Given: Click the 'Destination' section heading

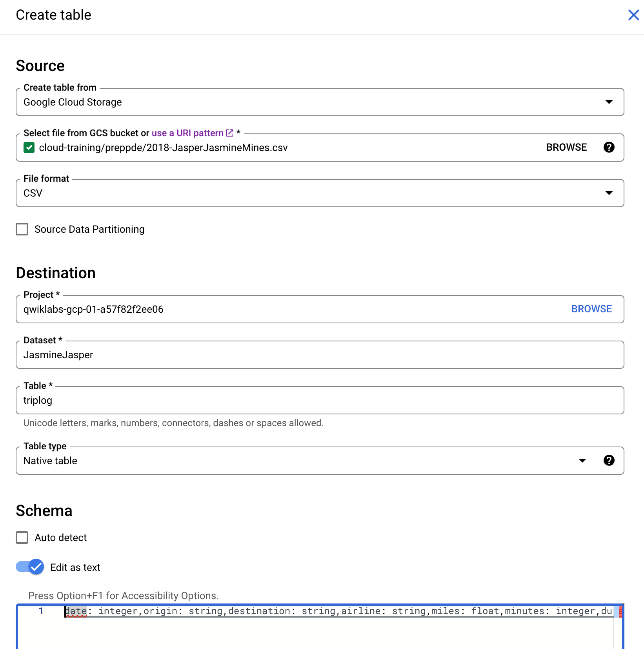Looking at the screenshot, I should [x=56, y=273].
